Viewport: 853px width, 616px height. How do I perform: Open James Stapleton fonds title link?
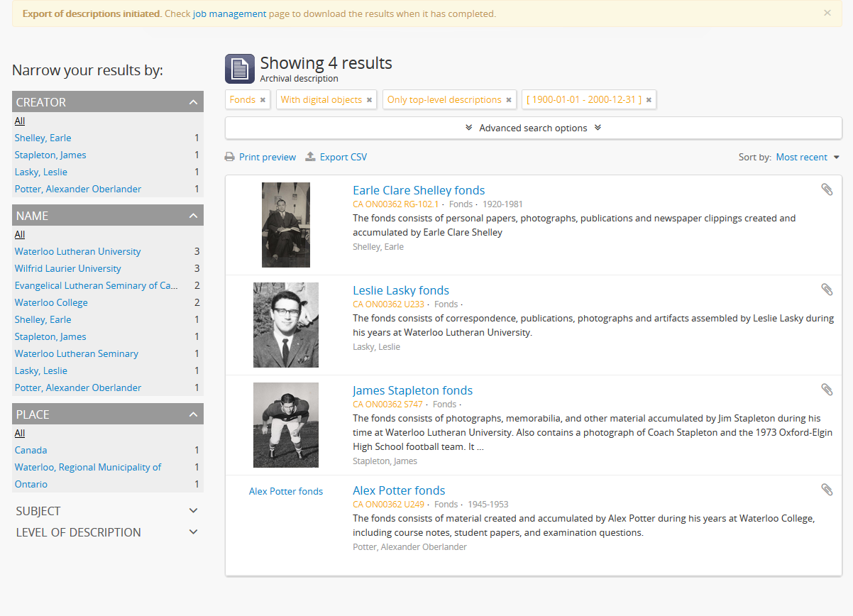[412, 390]
